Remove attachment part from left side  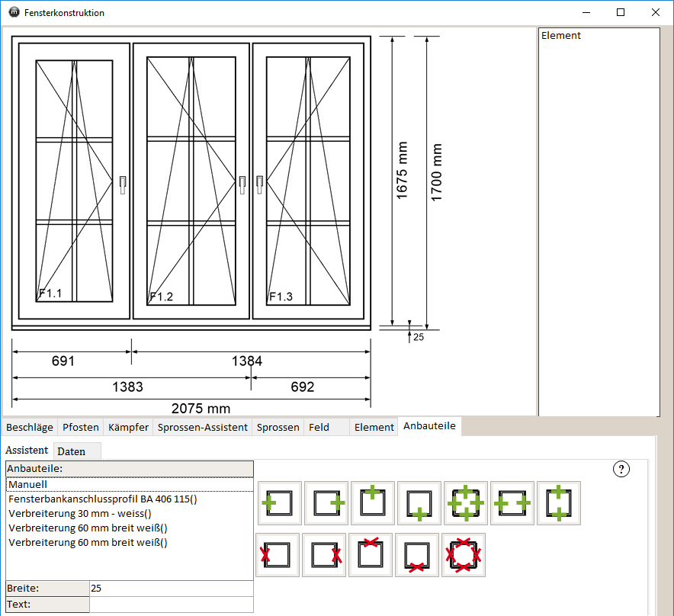pos(278,555)
